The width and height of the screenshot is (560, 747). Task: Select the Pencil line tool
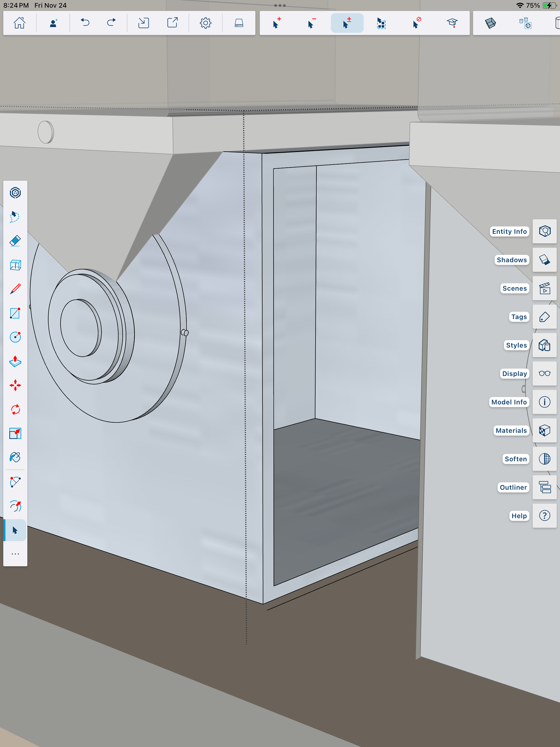(x=15, y=289)
